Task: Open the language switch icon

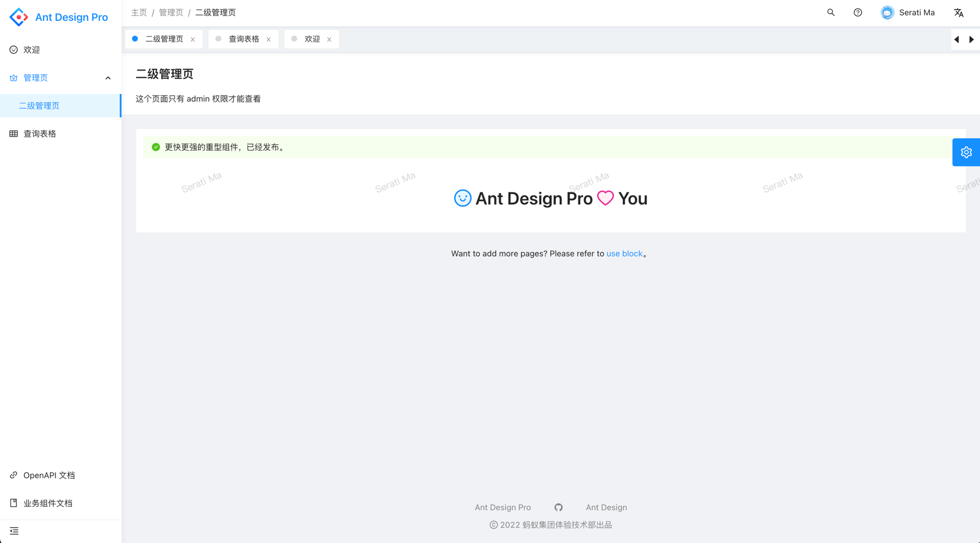Action: pyautogui.click(x=958, y=12)
